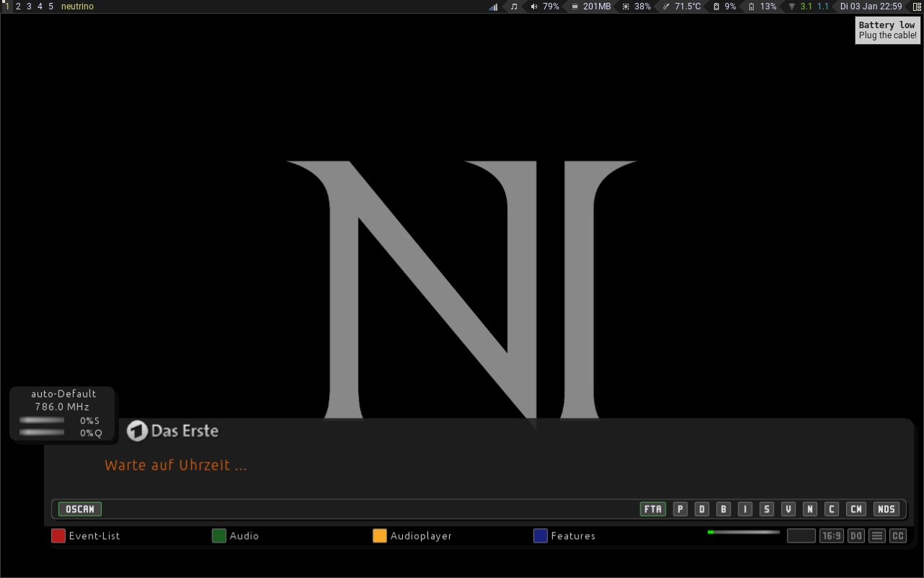Screen dimensions: 924x578
Task: Open Features with the blue button
Action: (x=541, y=536)
